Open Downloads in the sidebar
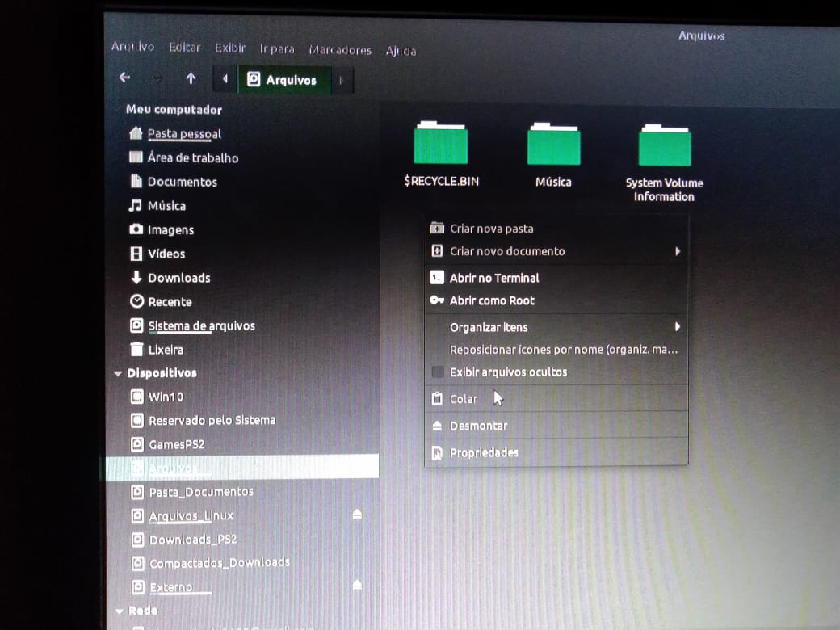 tap(178, 278)
